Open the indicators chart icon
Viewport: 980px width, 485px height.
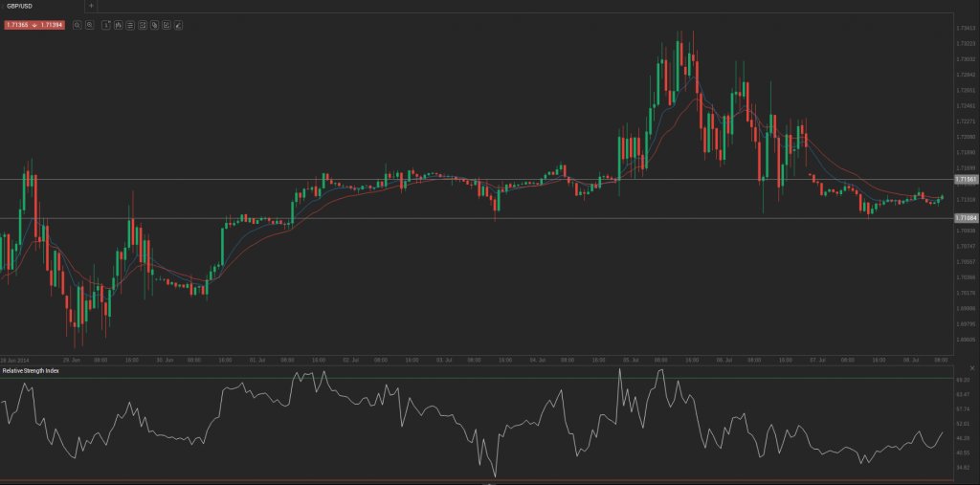pos(142,25)
